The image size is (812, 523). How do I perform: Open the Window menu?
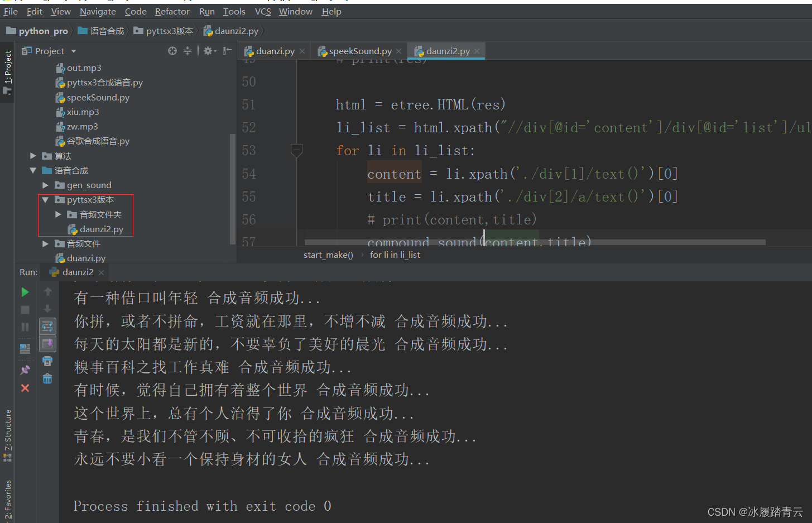[x=296, y=11]
